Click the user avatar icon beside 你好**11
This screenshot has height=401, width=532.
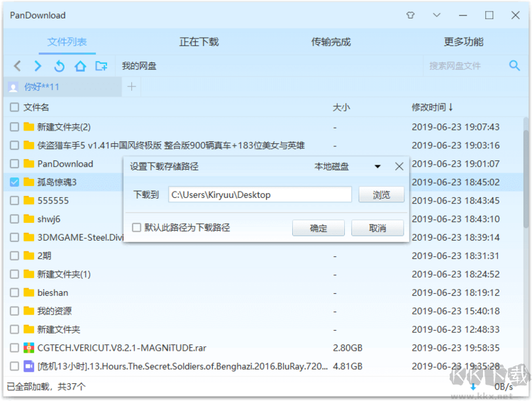pos(13,87)
